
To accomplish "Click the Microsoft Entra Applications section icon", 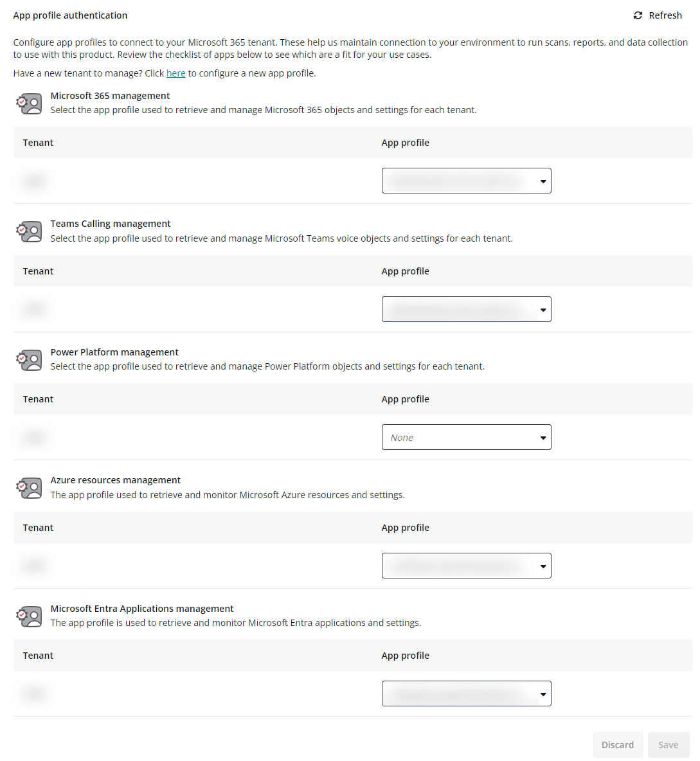I will [29, 616].
